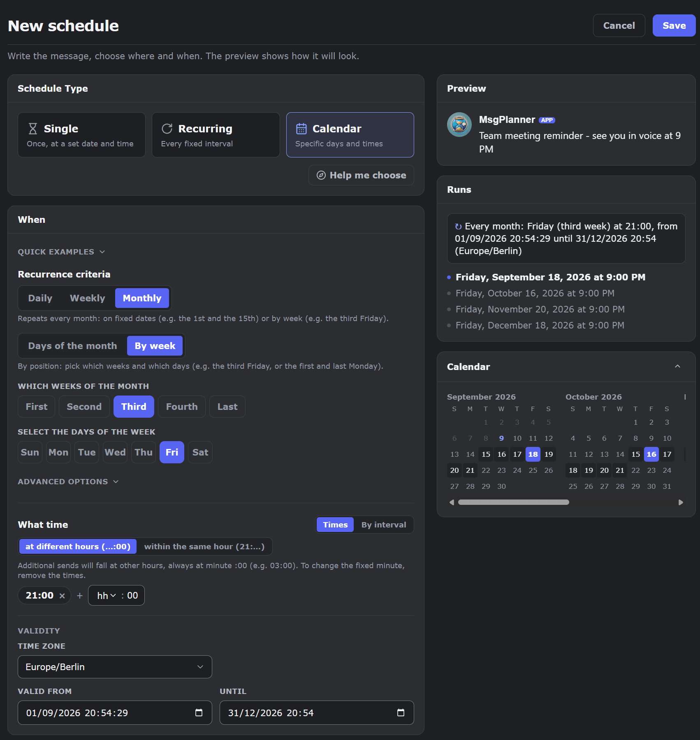
Task: Toggle Wed day of the week
Action: pos(115,452)
